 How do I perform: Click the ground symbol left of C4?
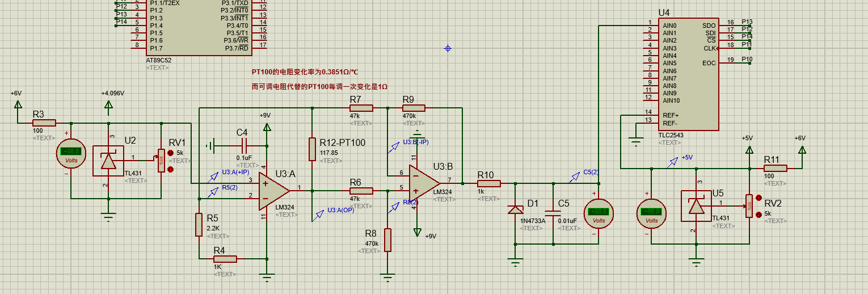(x=209, y=146)
